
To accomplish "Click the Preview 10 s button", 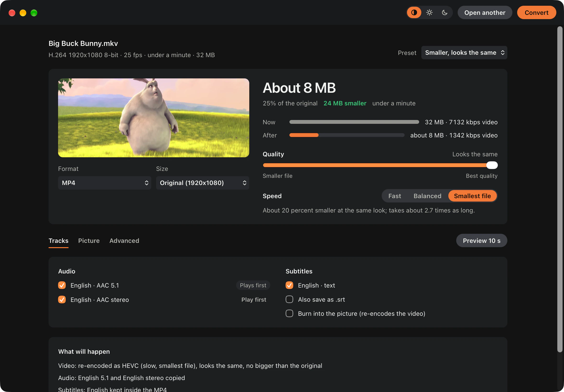I will pos(482,241).
